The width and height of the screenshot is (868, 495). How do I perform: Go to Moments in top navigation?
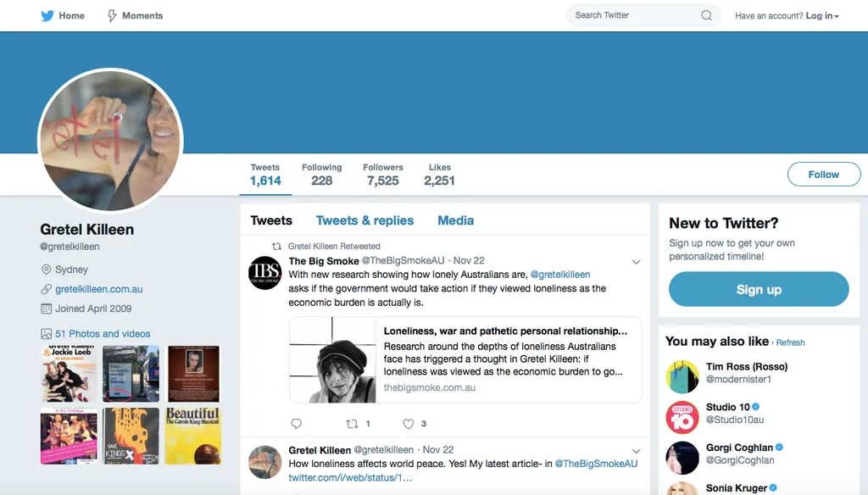coord(142,15)
